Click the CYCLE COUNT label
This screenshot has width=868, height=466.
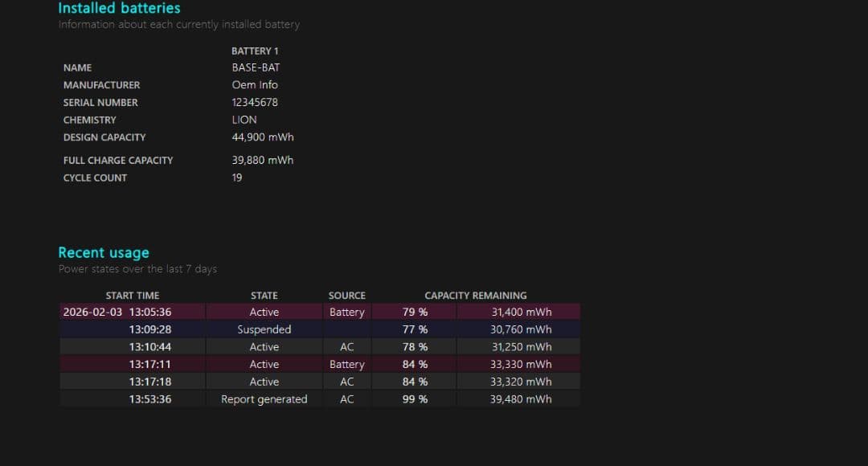[x=95, y=178]
